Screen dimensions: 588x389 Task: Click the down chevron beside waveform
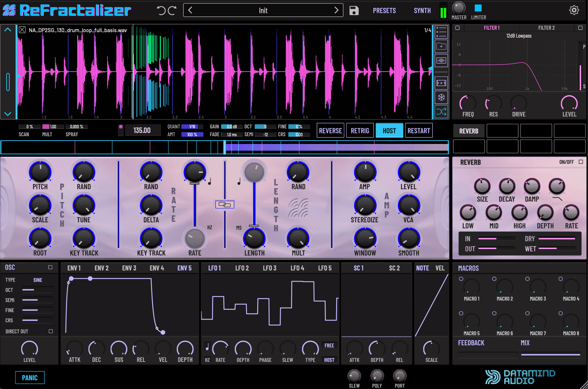point(8,114)
